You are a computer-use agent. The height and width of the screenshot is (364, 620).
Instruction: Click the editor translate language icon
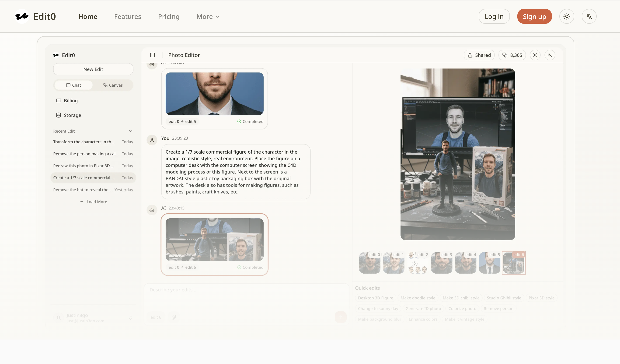point(550,55)
